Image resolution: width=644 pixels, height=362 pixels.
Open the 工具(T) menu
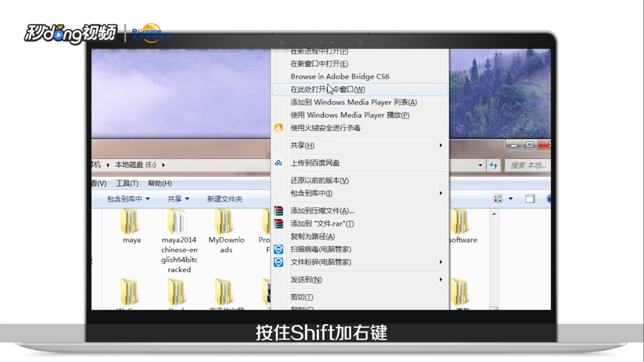127,183
